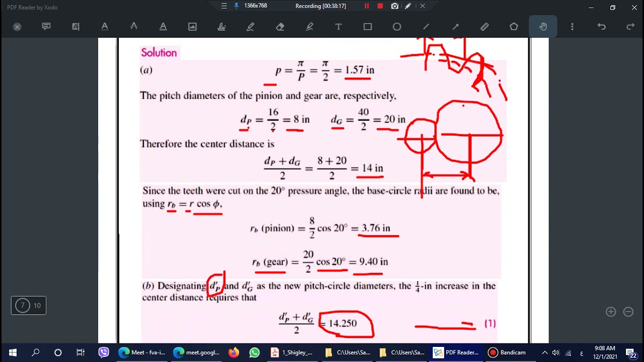The width and height of the screenshot is (644, 362).
Task: Click equation number (1) label
Action: 490,323
